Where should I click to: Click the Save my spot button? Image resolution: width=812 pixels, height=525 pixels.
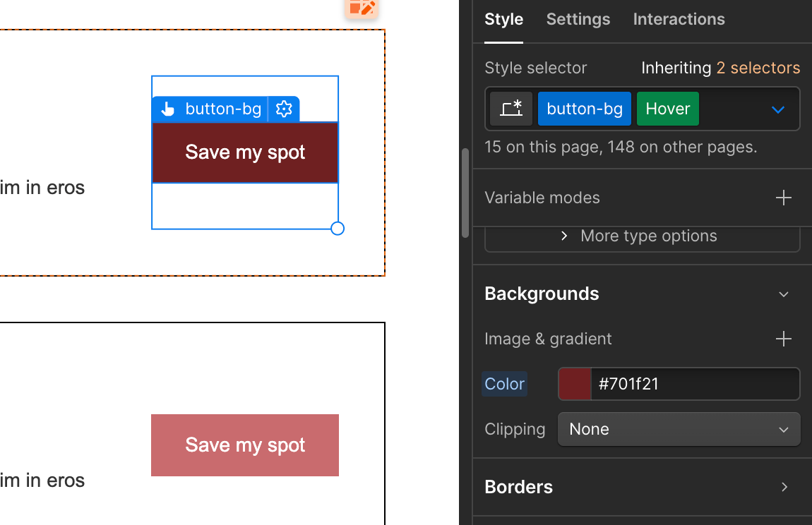tap(244, 152)
